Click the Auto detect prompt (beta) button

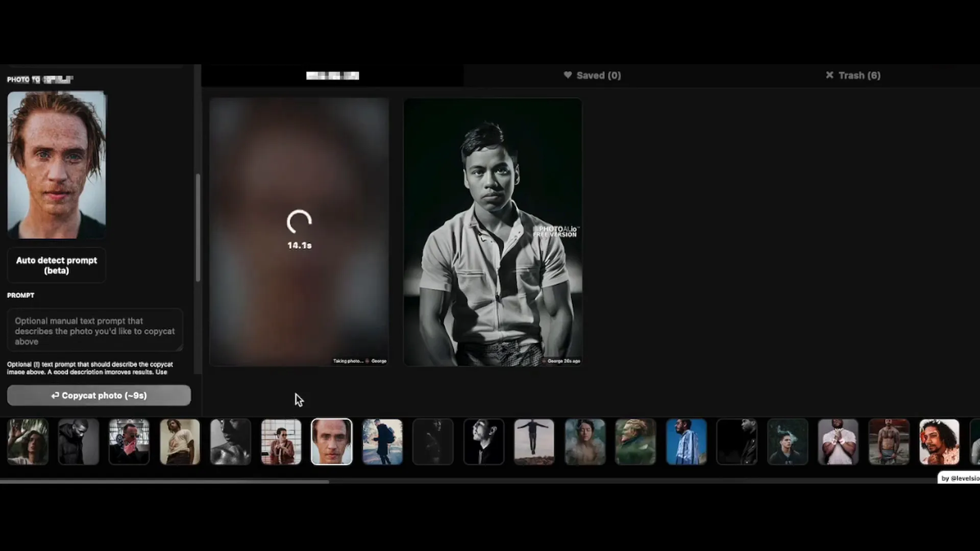56,265
